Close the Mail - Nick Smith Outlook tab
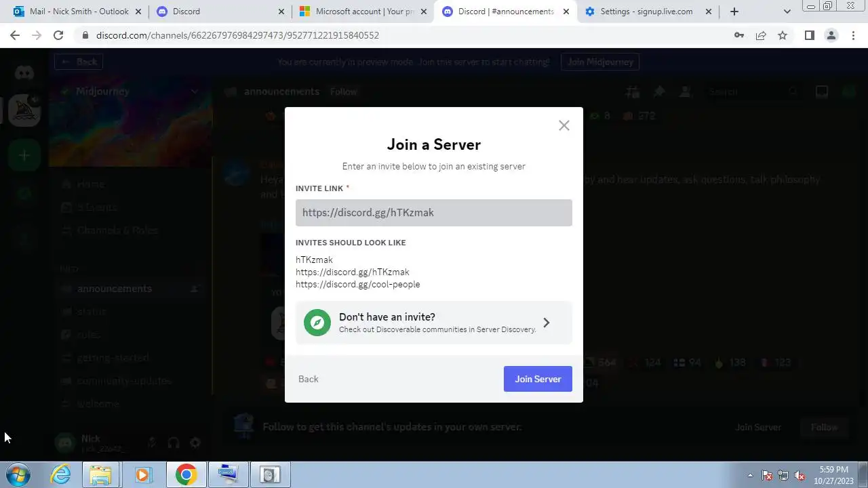This screenshot has height=488, width=868. pyautogui.click(x=139, y=12)
